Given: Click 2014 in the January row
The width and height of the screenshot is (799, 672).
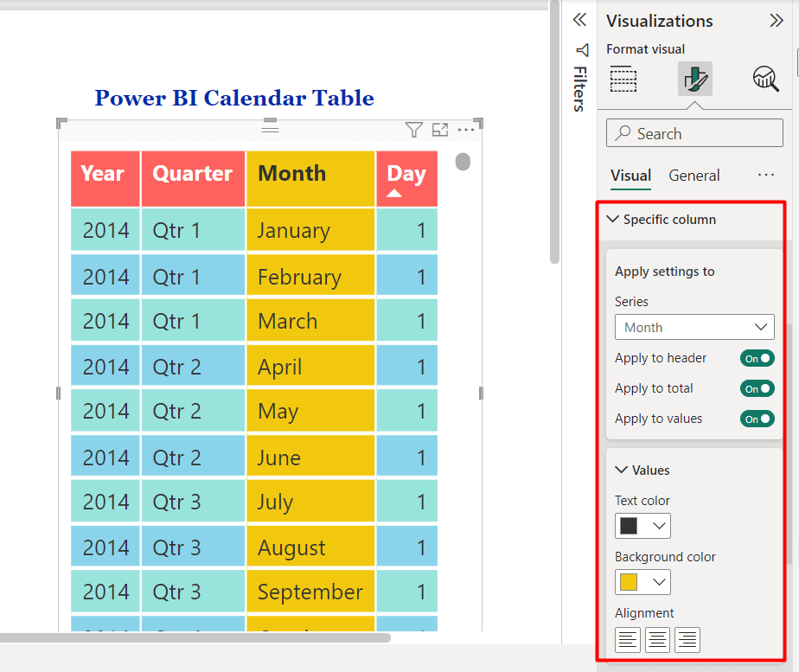Looking at the screenshot, I should [x=105, y=230].
